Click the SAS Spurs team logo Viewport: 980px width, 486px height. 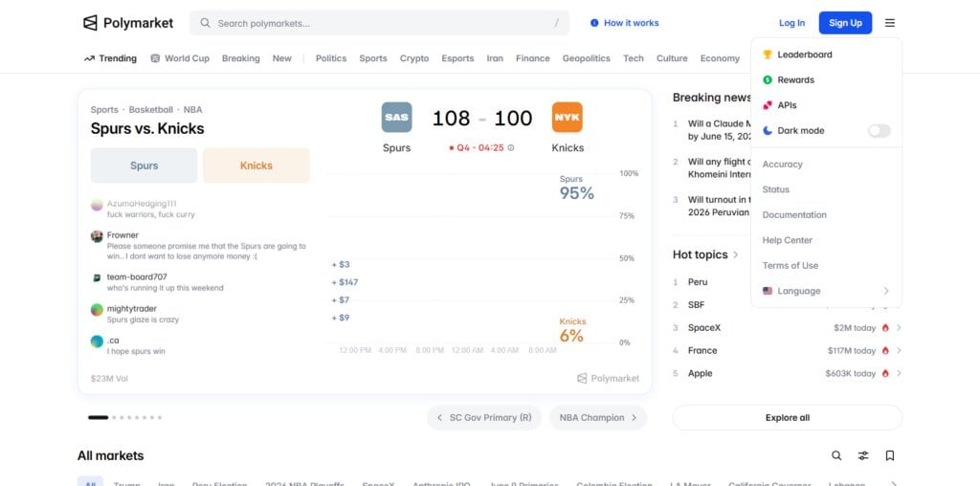397,118
